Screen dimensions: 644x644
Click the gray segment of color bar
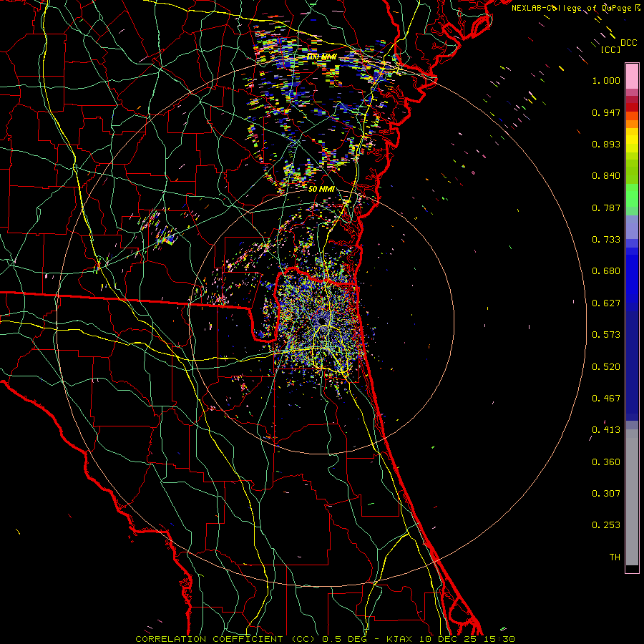(x=632, y=497)
